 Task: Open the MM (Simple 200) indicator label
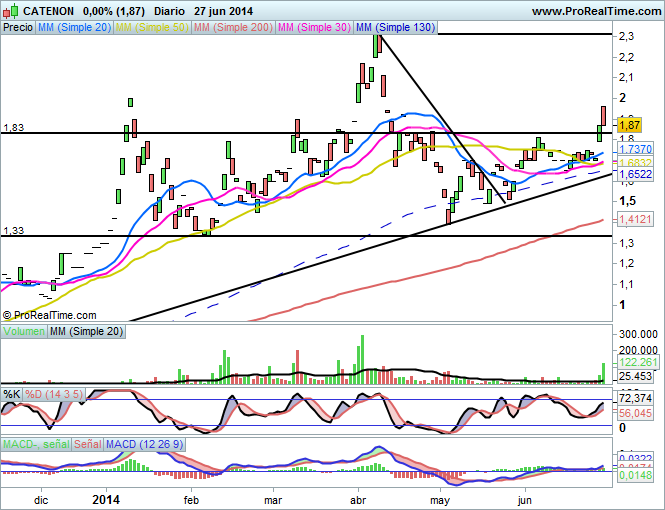click(233, 28)
